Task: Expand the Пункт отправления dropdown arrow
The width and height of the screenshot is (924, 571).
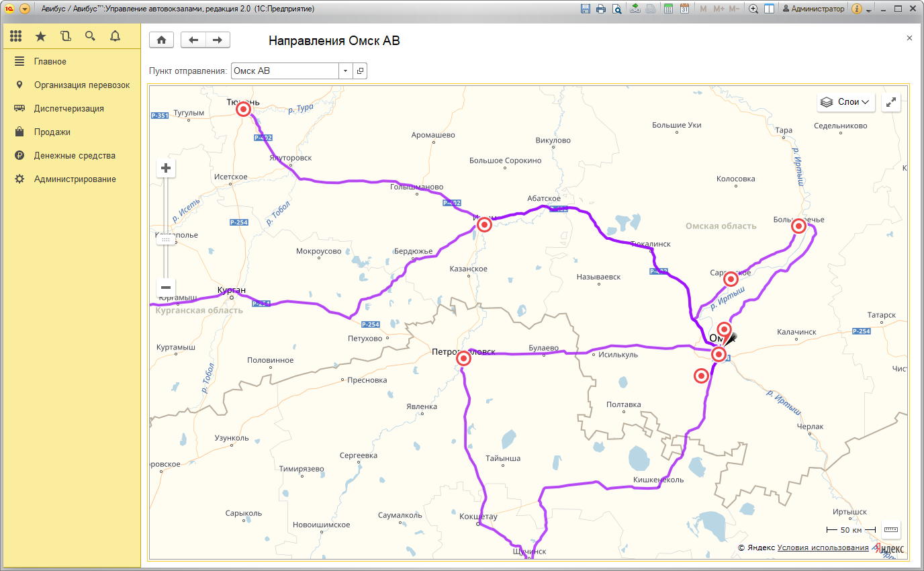Action: click(345, 71)
